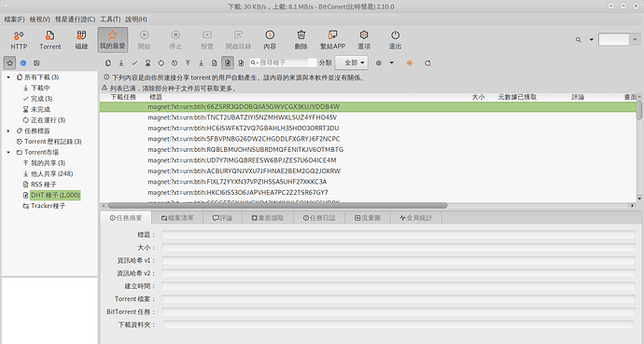Click the 刪除 trash icon
This screenshot has width=644, height=344.
(x=301, y=40)
